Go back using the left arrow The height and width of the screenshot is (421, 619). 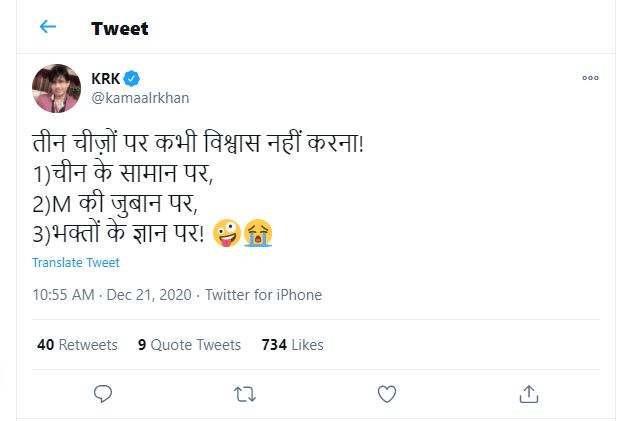48,28
